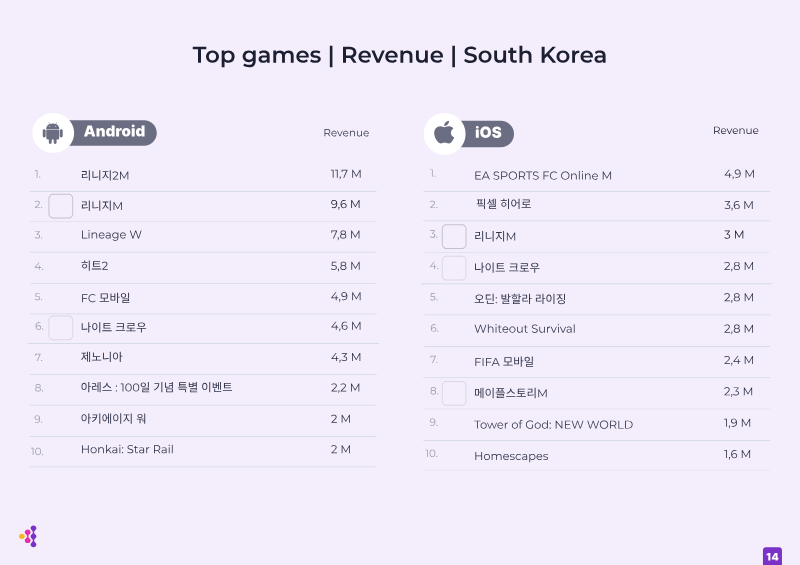Click the 메이플스토리M icon placeholder
Screen dimensions: 800x565
454,393
